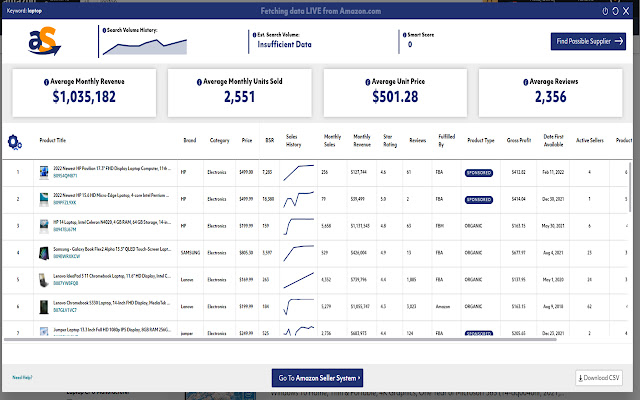
Task: Open ASIN link under HP 14 Laptop title
Action: (x=65, y=230)
